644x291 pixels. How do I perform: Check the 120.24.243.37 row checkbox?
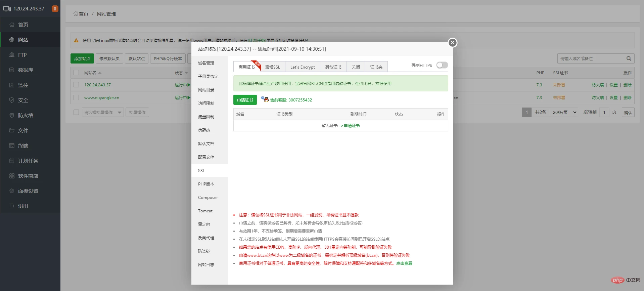click(x=76, y=85)
